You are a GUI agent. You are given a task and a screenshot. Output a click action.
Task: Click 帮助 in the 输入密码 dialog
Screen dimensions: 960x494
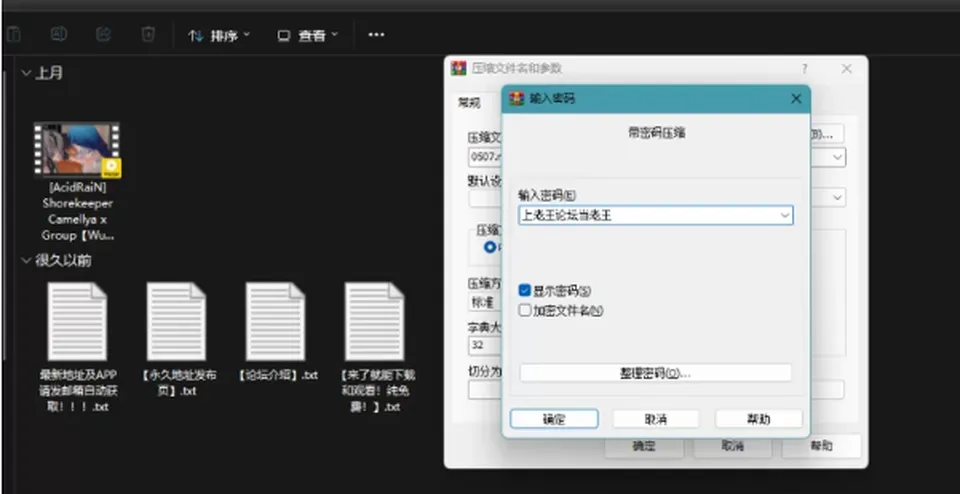(x=759, y=419)
